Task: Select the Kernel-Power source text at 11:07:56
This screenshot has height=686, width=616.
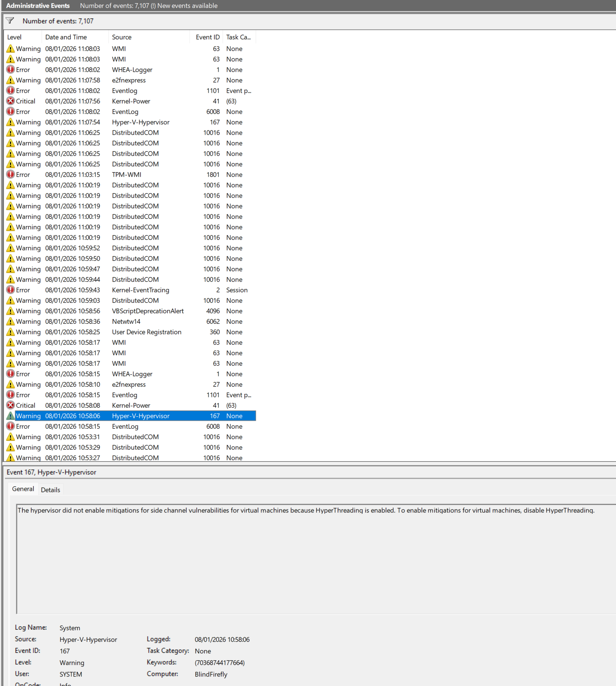Action: click(131, 101)
